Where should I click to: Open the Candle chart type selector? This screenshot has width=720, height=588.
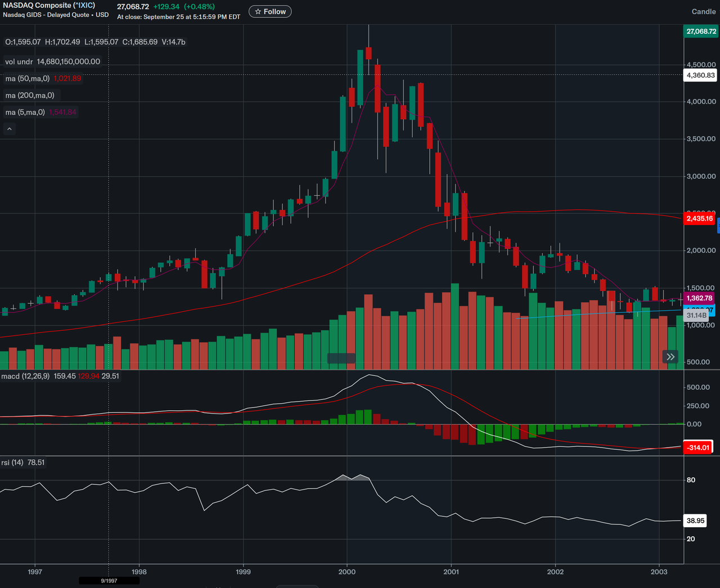(x=704, y=11)
